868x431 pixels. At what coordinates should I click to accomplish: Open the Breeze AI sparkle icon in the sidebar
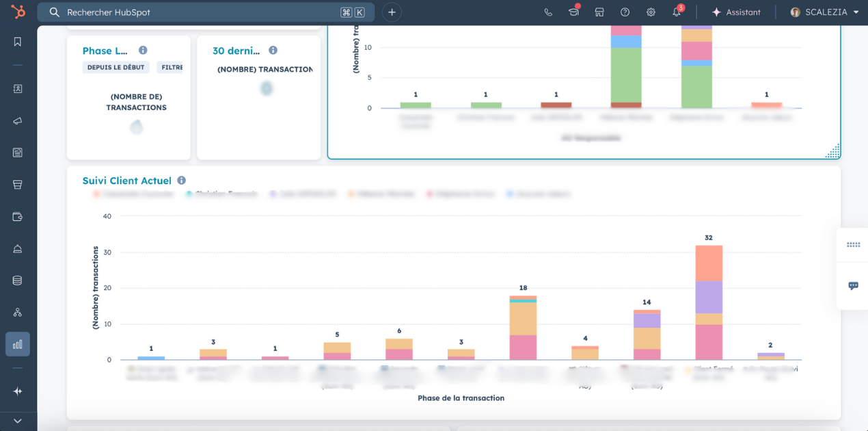[18, 391]
